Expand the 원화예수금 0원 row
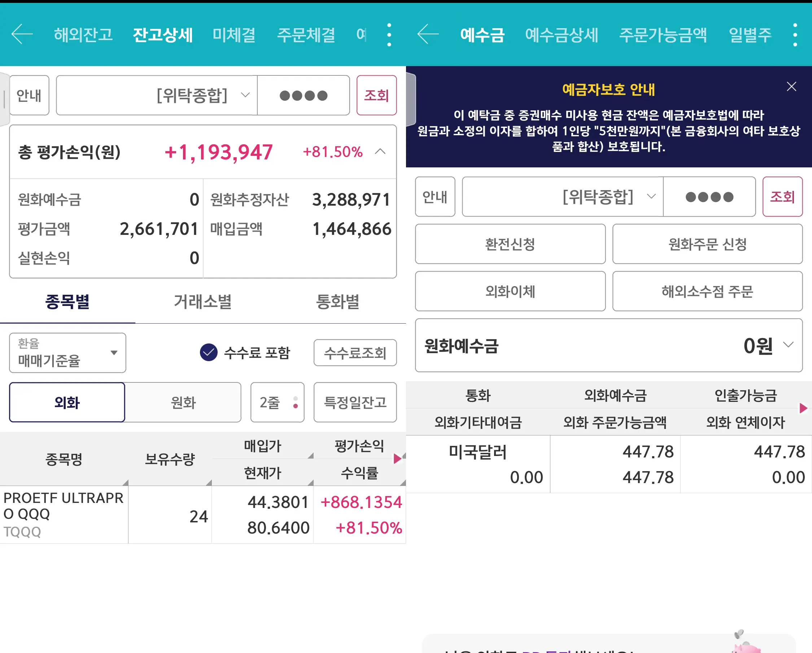812x653 pixels. (788, 345)
